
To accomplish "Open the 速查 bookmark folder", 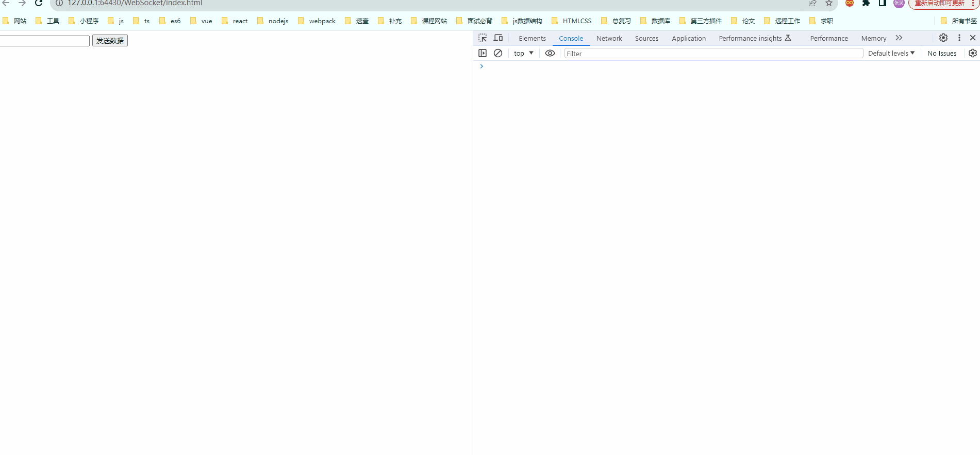I will 357,21.
